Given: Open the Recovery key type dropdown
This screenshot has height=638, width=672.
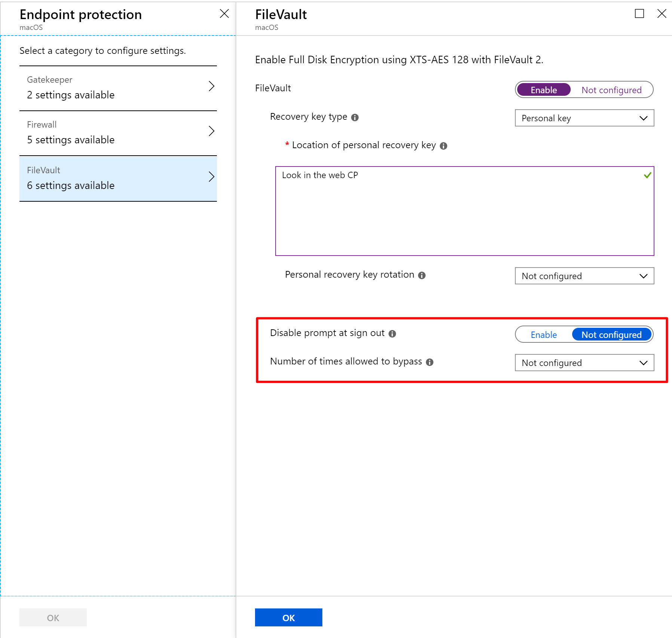Looking at the screenshot, I should coord(584,118).
